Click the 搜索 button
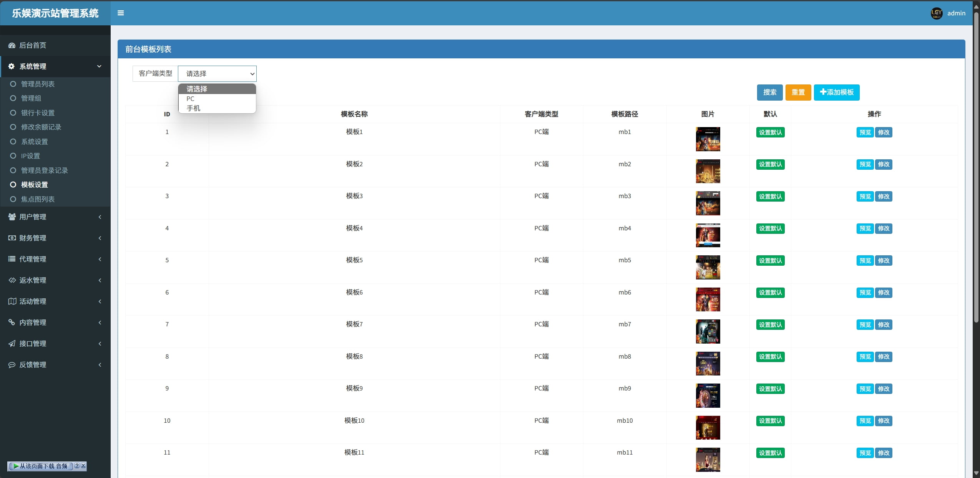This screenshot has height=478, width=980. click(x=770, y=93)
